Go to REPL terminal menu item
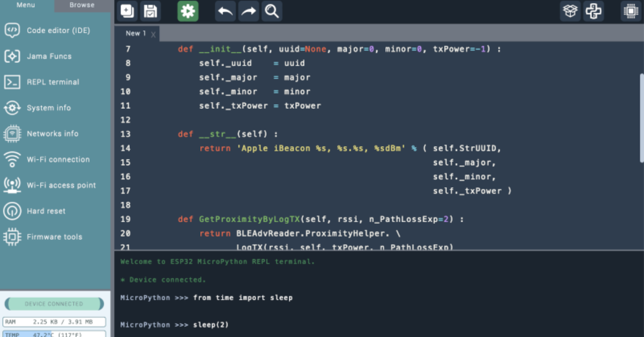This screenshot has height=337, width=644. [x=53, y=82]
